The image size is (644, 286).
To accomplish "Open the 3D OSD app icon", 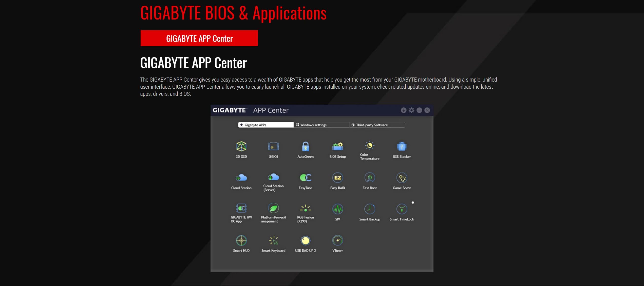I will (241, 146).
